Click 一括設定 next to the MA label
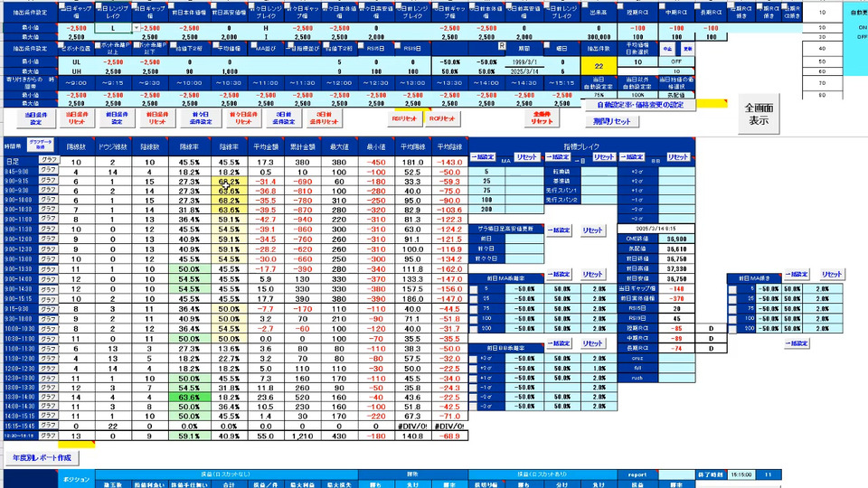 (x=482, y=157)
